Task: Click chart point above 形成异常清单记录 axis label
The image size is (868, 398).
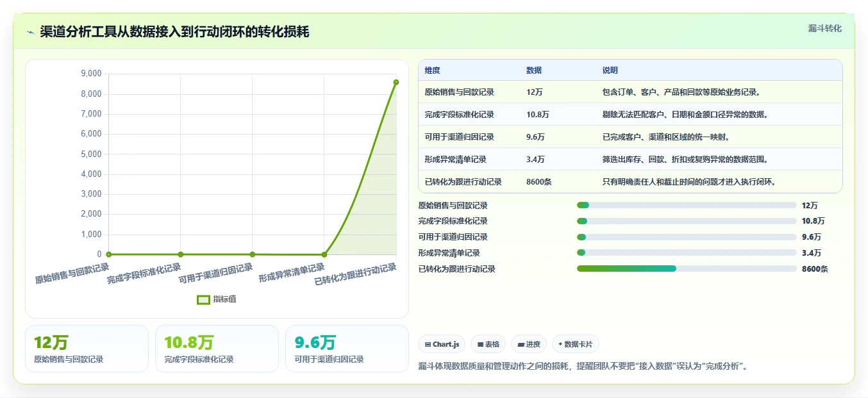Action: (x=324, y=254)
